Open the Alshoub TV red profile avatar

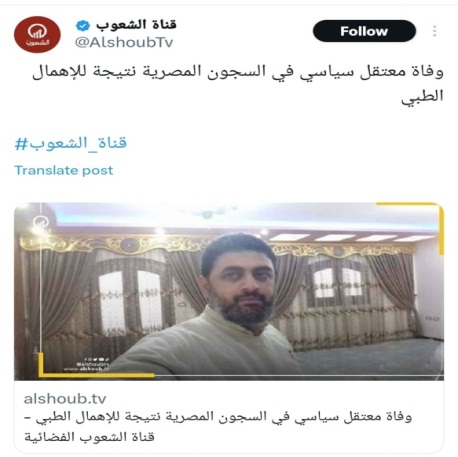coord(37,35)
